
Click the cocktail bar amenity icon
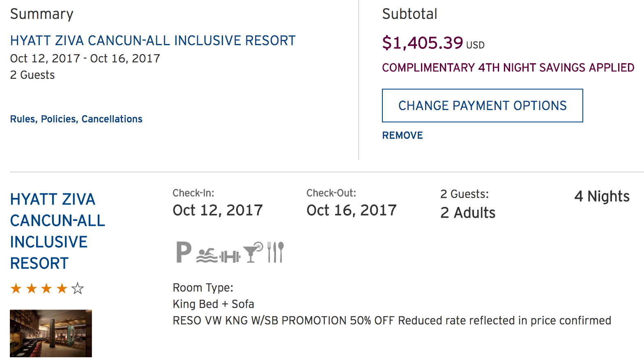coord(253,252)
